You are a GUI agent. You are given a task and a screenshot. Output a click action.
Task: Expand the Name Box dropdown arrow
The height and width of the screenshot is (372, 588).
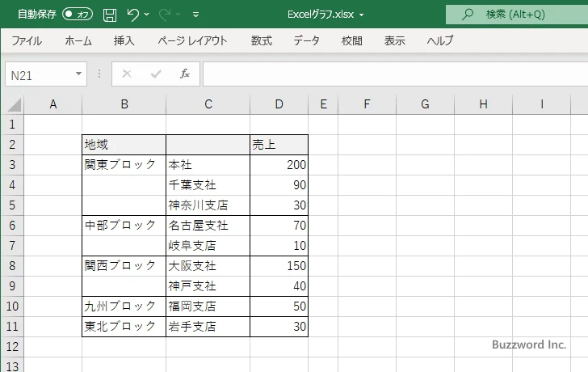tap(78, 74)
